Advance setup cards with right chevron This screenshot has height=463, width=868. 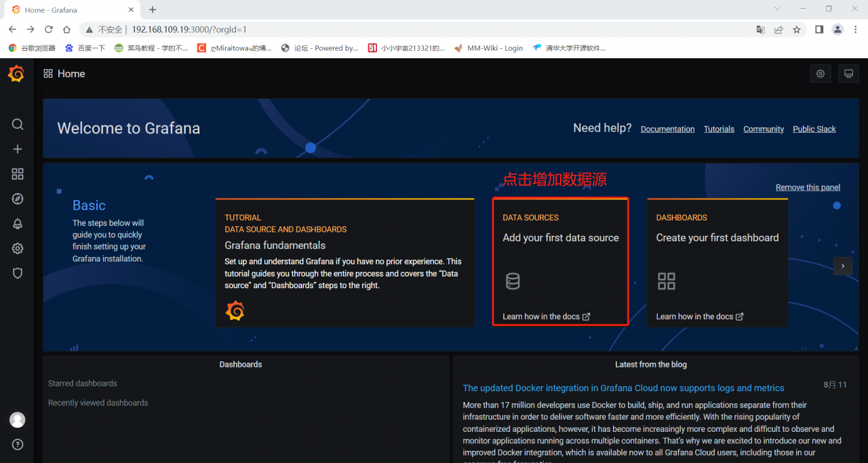(843, 266)
